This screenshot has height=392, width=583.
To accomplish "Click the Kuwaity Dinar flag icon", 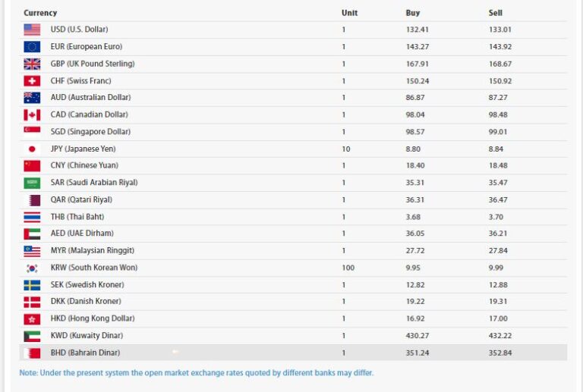I will tap(32, 336).
